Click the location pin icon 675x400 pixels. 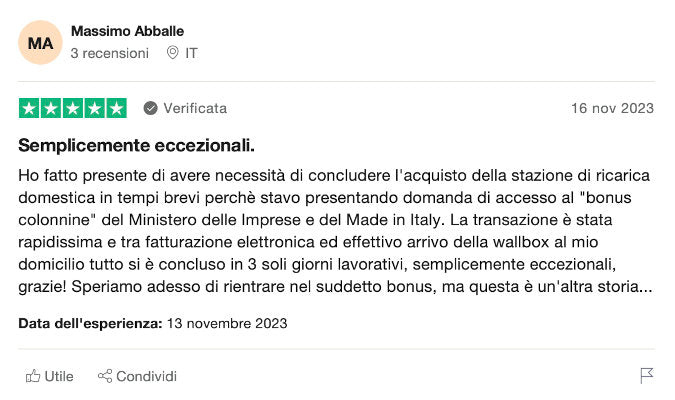tap(172, 53)
